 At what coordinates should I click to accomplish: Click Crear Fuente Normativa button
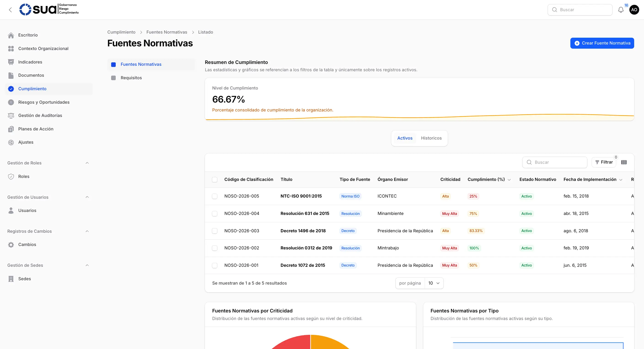(602, 43)
